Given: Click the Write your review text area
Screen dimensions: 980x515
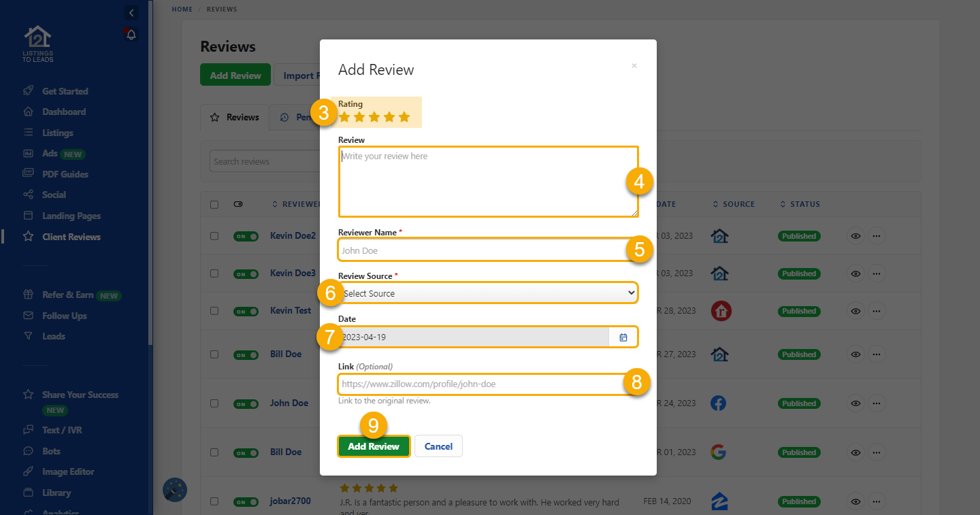Looking at the screenshot, I should click(487, 180).
